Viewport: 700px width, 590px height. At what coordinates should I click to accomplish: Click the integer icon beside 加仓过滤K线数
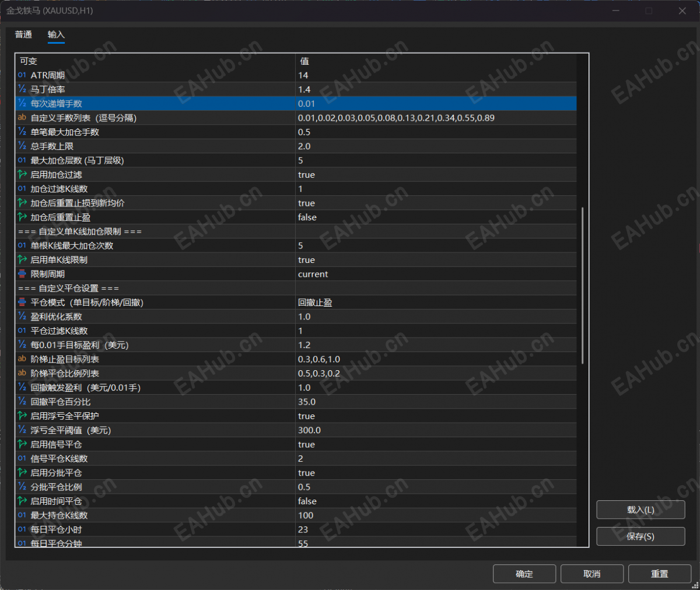pyautogui.click(x=22, y=189)
